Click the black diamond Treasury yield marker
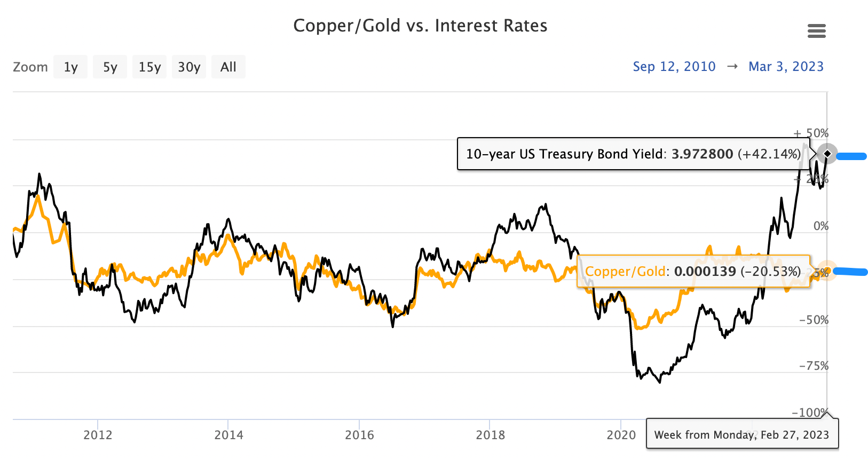Viewport: 868px width, 460px height. pyautogui.click(x=827, y=154)
